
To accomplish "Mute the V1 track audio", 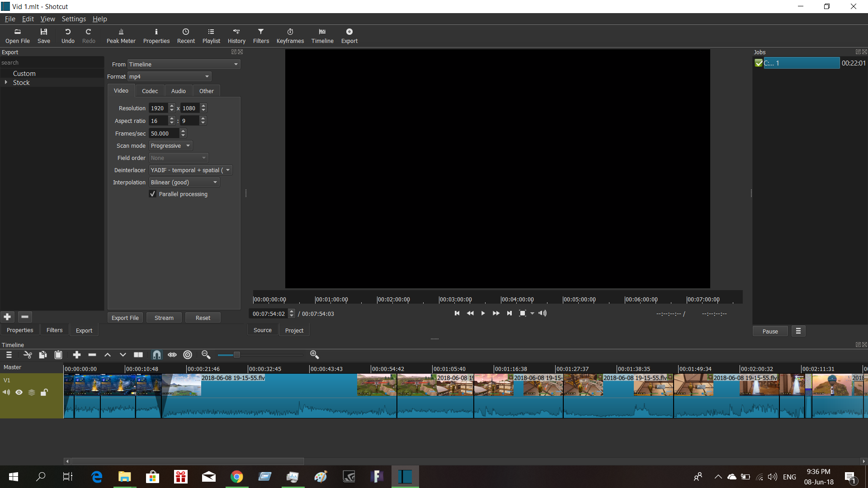I will (6, 392).
